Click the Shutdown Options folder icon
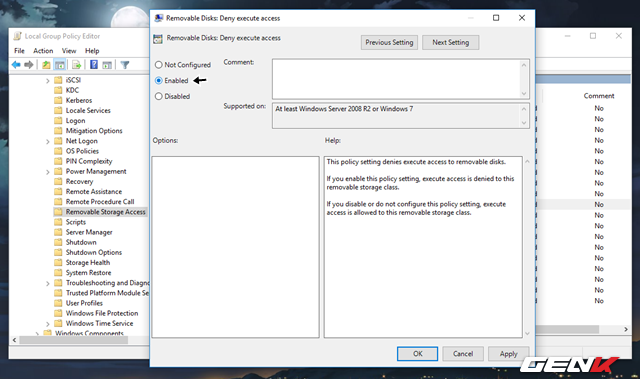Viewport: 640px width, 379px height. pos(58,253)
